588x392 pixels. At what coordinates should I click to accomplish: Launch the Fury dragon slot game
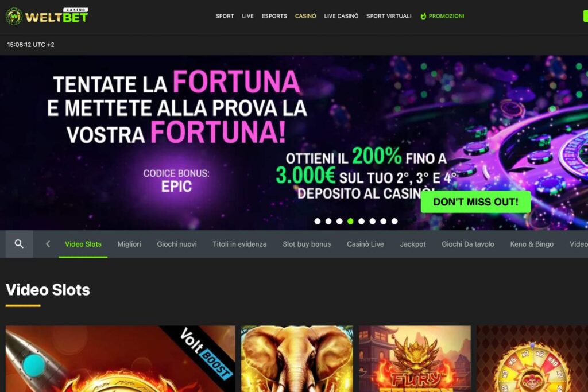[415, 359]
